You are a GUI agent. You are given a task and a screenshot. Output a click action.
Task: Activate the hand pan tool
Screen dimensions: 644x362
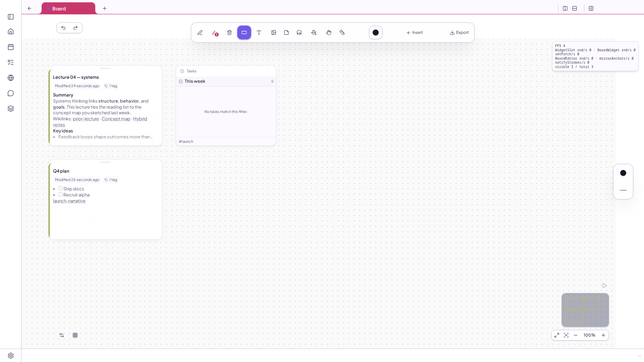(x=329, y=33)
